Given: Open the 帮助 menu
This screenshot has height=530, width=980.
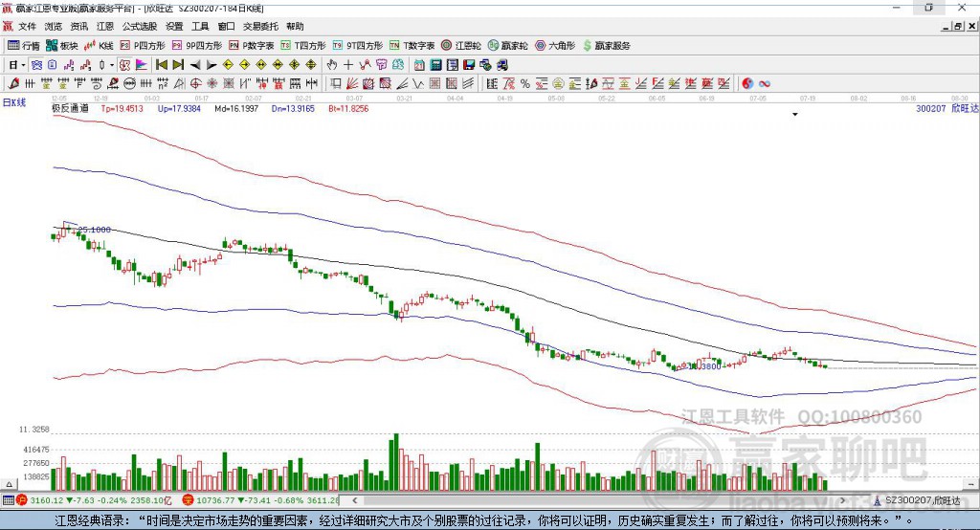Looking at the screenshot, I should (295, 26).
